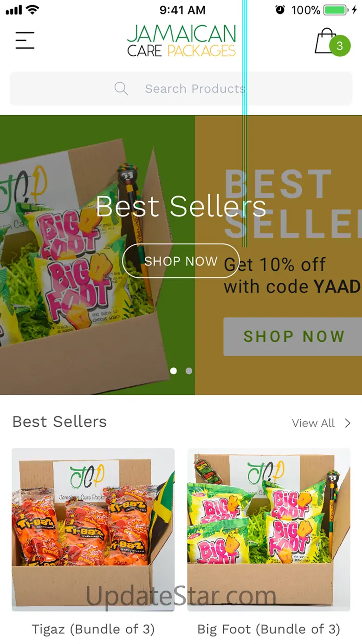Viewport: 362px width, 644px height.
Task: Select the Tigaz (Bundle of 3) title
Action: (93, 629)
